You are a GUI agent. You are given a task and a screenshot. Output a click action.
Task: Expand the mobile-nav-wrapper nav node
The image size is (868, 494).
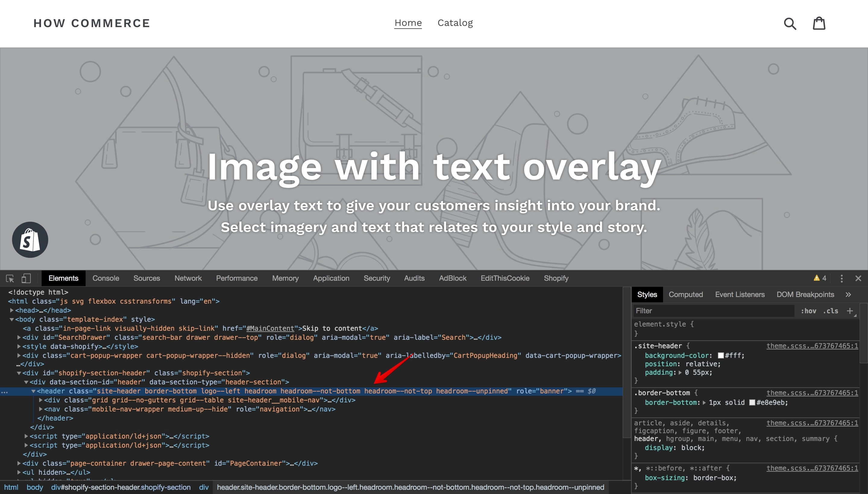click(41, 409)
